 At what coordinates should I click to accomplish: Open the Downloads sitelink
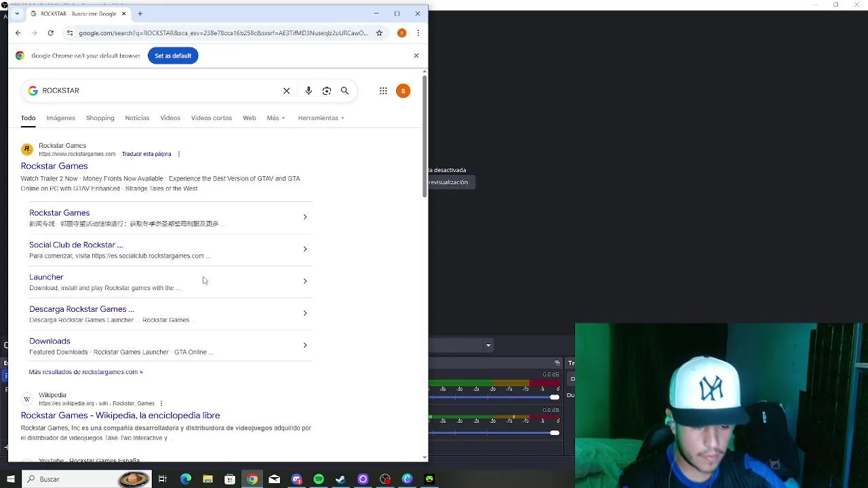pos(50,341)
